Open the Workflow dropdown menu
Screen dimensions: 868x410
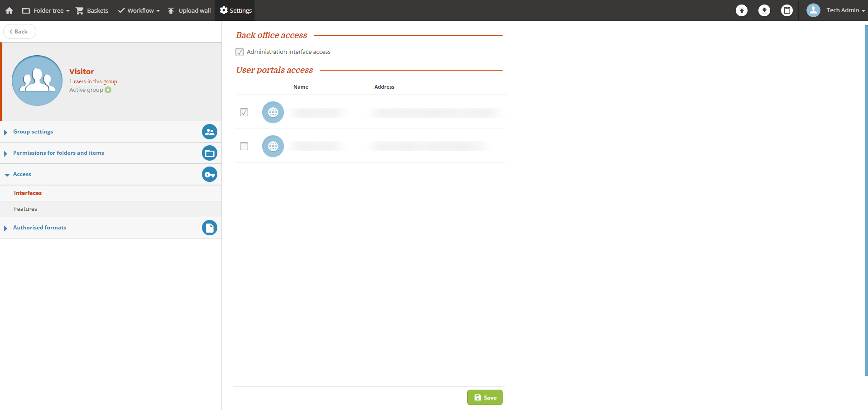[139, 10]
